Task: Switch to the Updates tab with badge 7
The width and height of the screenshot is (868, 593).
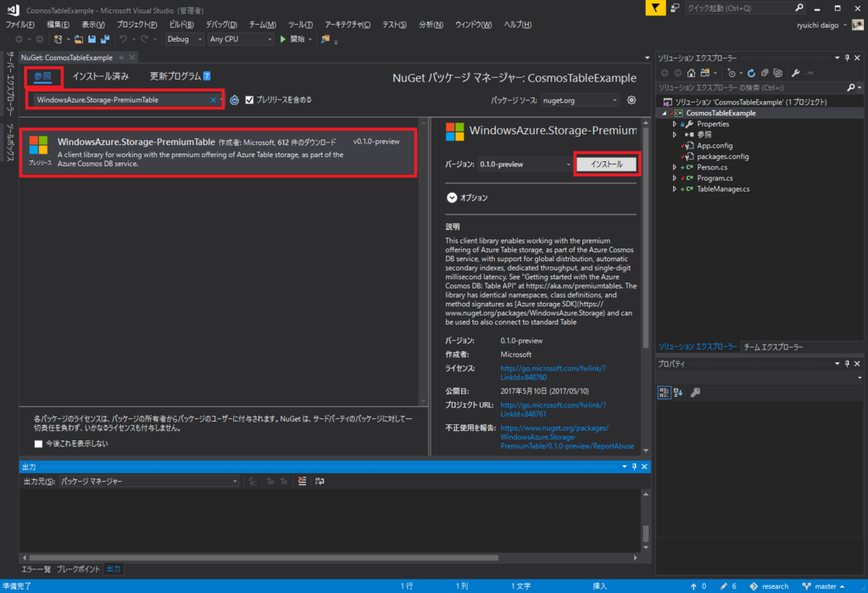Action: (180, 76)
